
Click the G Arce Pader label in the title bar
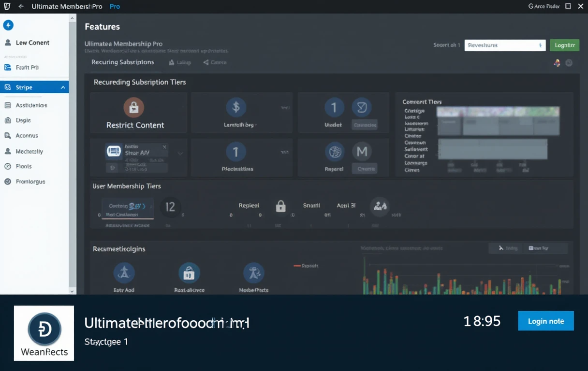[544, 6]
